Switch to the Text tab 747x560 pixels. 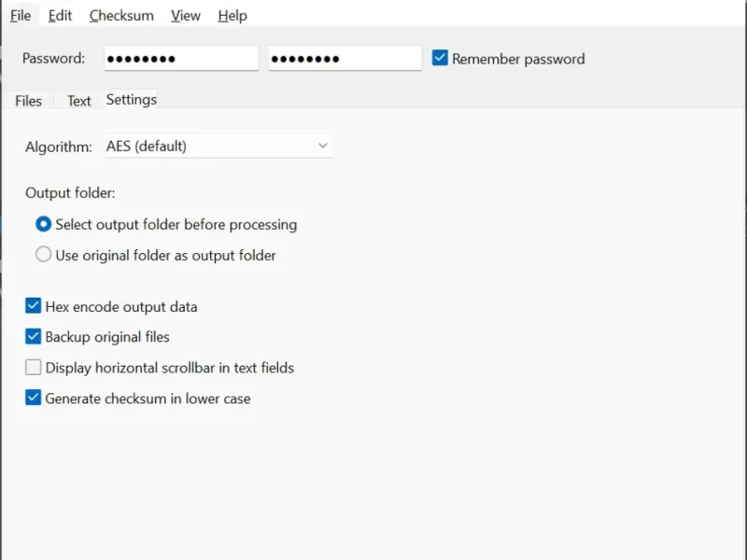(x=79, y=101)
